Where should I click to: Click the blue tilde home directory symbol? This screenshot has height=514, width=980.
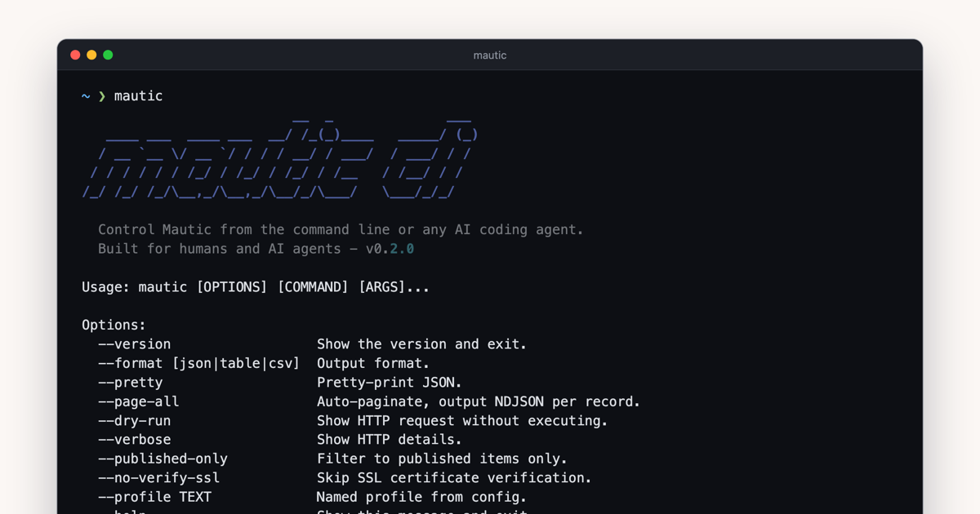pyautogui.click(x=86, y=96)
